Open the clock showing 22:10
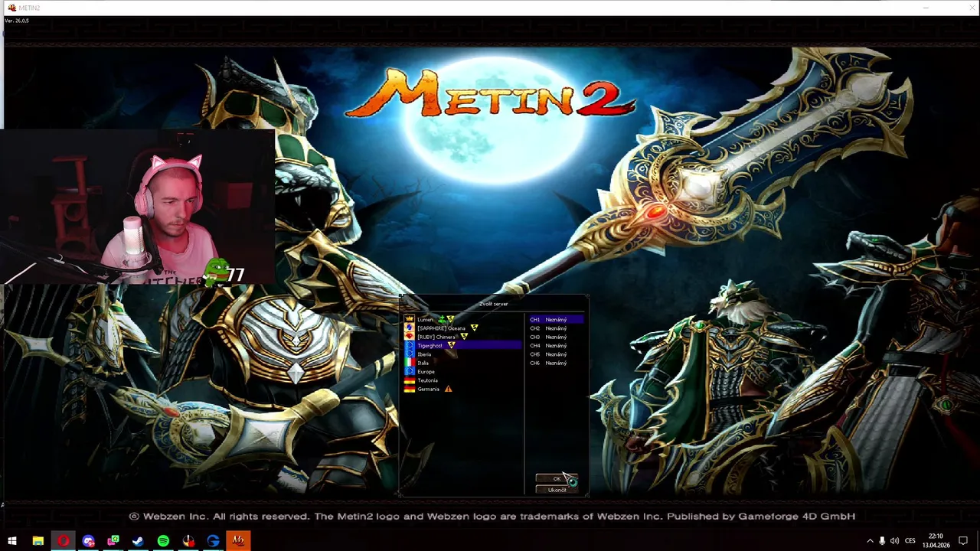This screenshot has height=551, width=980. pos(936,541)
